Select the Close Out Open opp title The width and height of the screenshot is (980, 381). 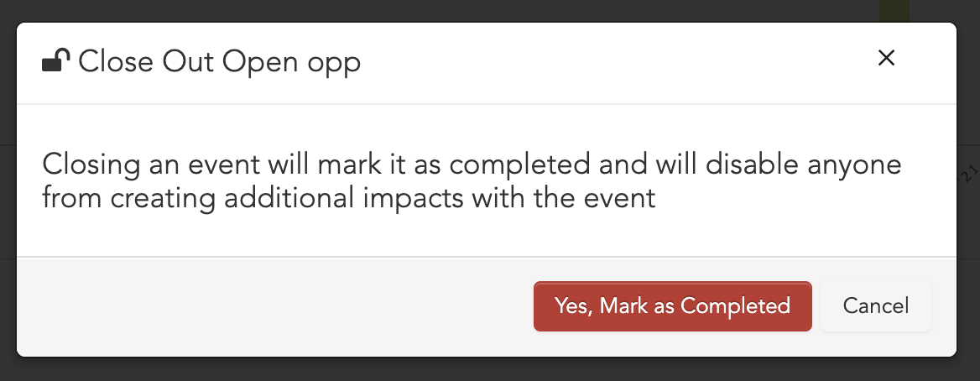[219, 62]
